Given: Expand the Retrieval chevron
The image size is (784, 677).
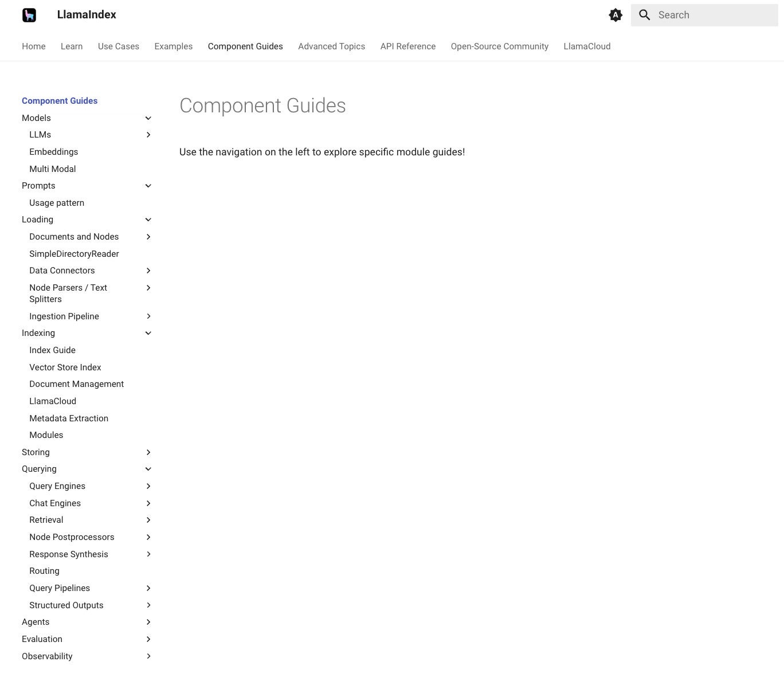Looking at the screenshot, I should [x=148, y=520].
